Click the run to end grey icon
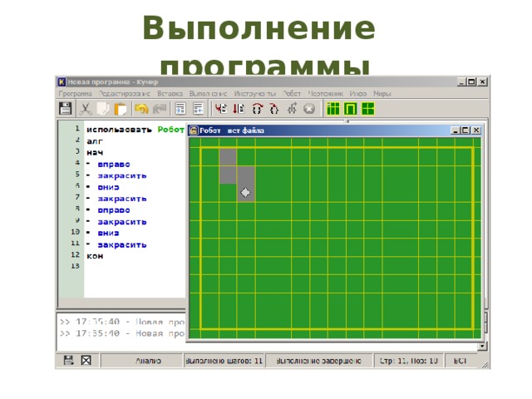Screen dimensions: 532x399 point(292,109)
